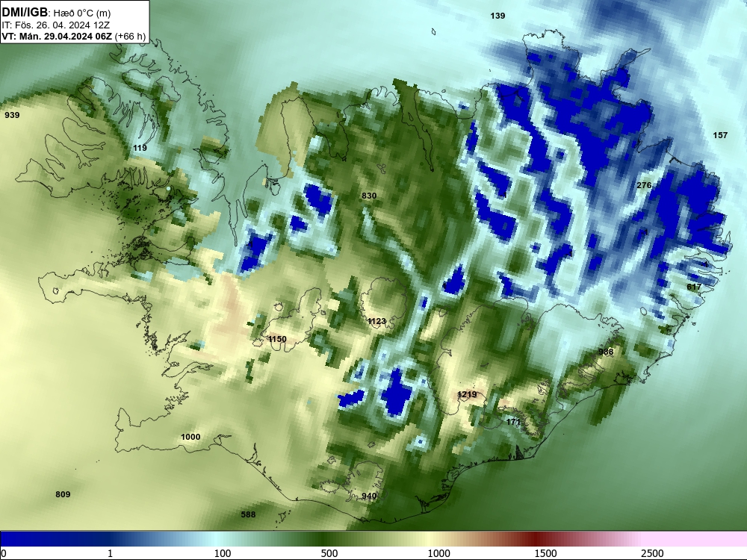Select the 1000 label on the southwest peninsula
The image size is (747, 560).
click(190, 437)
